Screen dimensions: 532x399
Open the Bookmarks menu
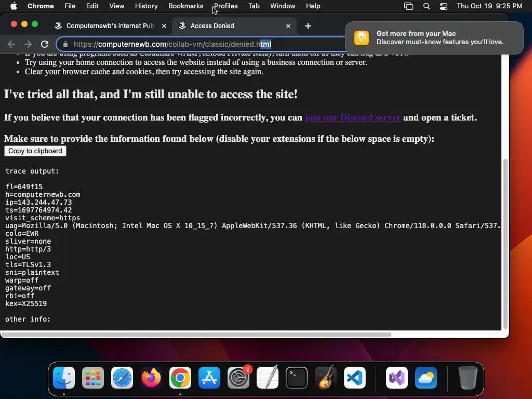tap(185, 6)
